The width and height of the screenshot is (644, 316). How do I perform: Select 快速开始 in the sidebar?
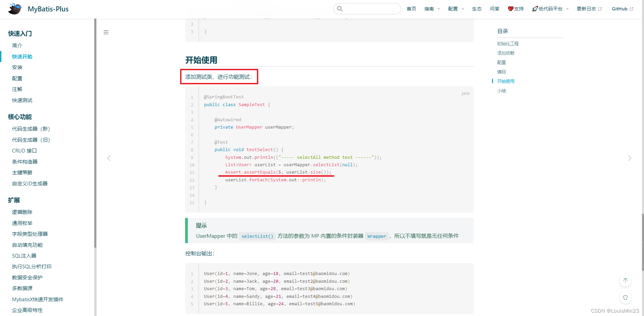pyautogui.click(x=22, y=56)
